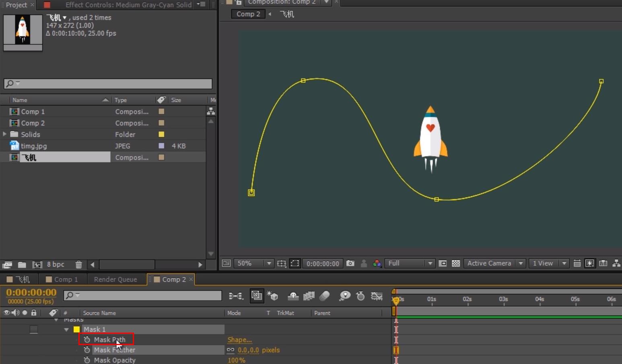
Task: Expand the Solids folder
Action: (x=5, y=134)
